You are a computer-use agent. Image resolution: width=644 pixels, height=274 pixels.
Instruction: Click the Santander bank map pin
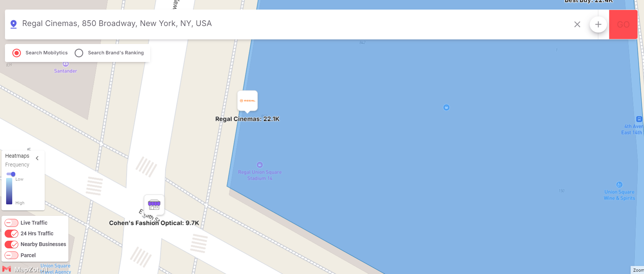tap(65, 64)
